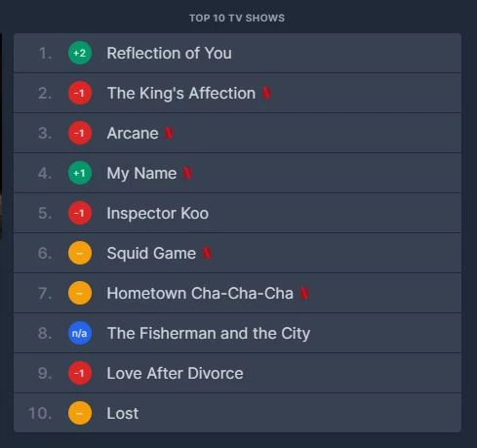Click the green +2 badge beside Reflection of You
This screenshot has width=477, height=448.
click(x=80, y=53)
